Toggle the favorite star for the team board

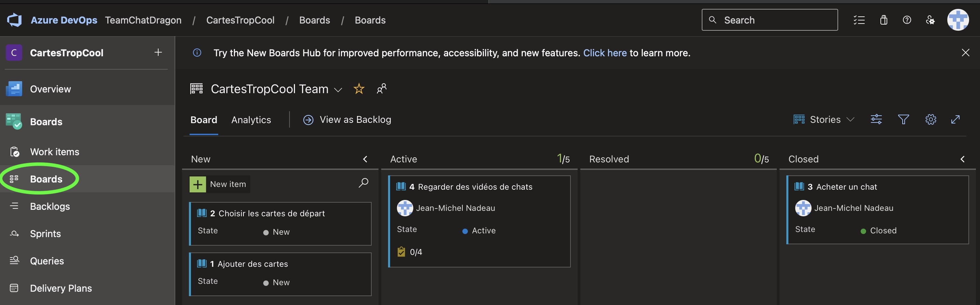coord(359,89)
